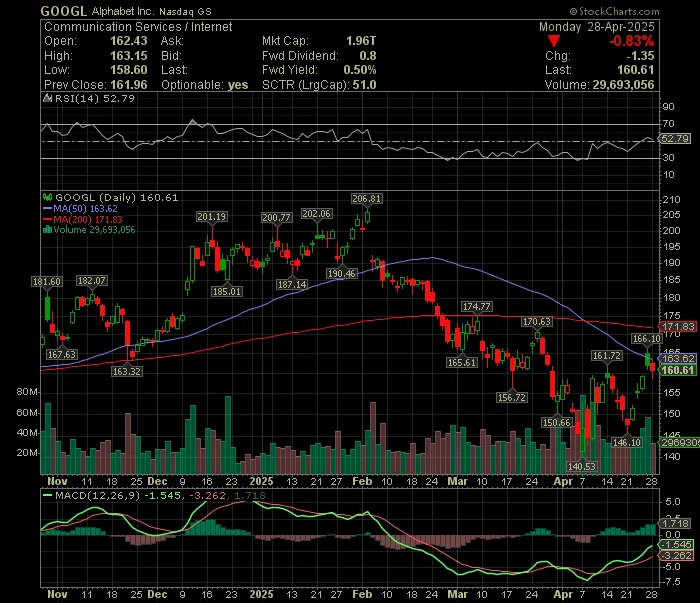
Task: Click the 202.06 price label
Action: [x=317, y=214]
